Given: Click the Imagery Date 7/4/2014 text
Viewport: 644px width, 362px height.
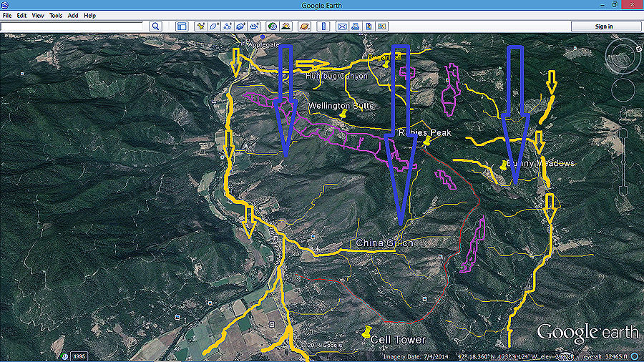Looking at the screenshot, I should pos(415,357).
